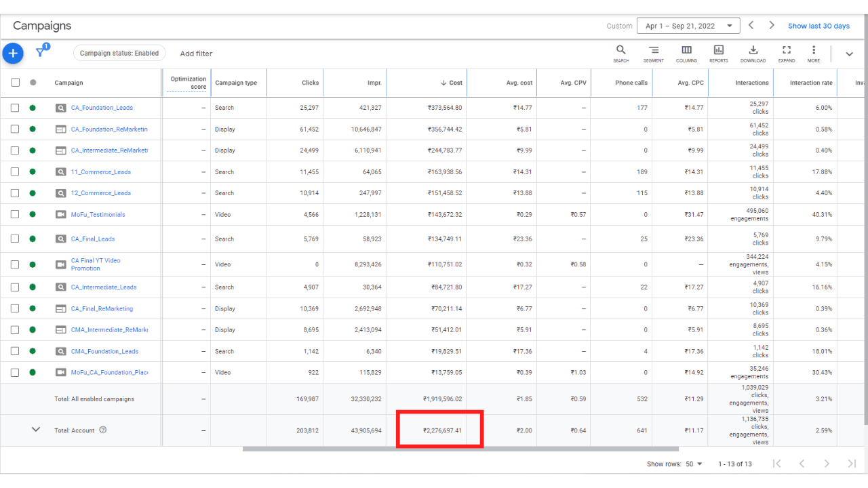Click the ₹373,564.80 cost cell
Image resolution: width=868 pixels, height=488 pixels.
point(445,108)
